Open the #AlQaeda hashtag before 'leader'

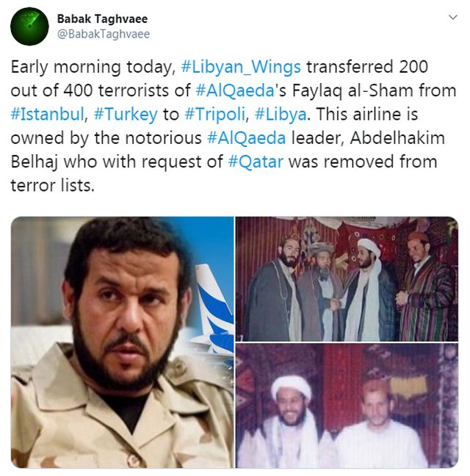[246, 138]
